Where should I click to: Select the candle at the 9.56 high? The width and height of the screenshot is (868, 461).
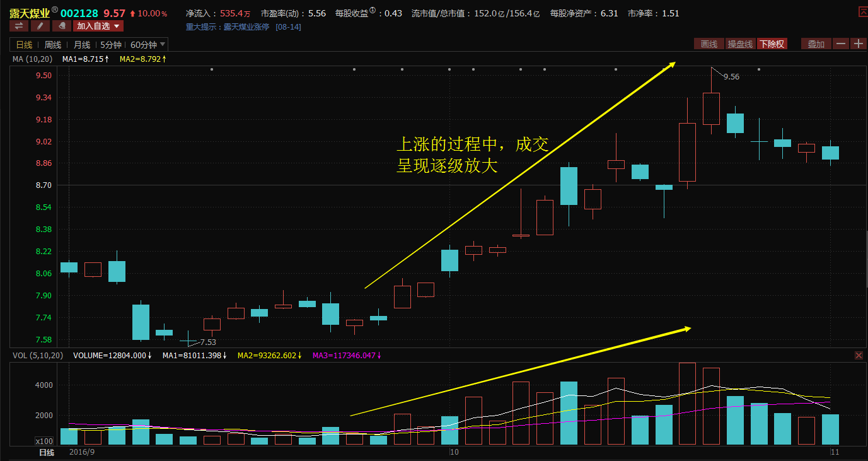click(x=711, y=108)
